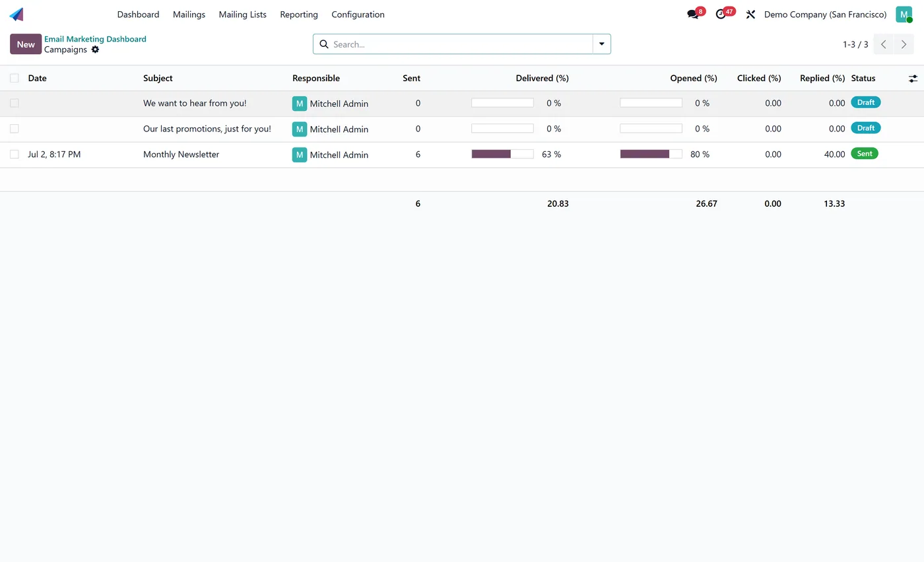Click total opened average 26.67

tap(706, 203)
